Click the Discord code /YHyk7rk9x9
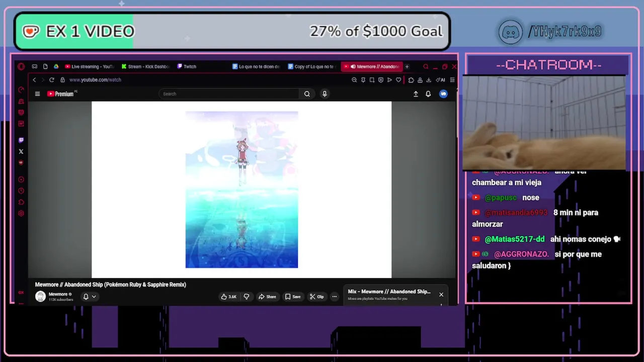Image resolution: width=644 pixels, height=362 pixels. 565,32
